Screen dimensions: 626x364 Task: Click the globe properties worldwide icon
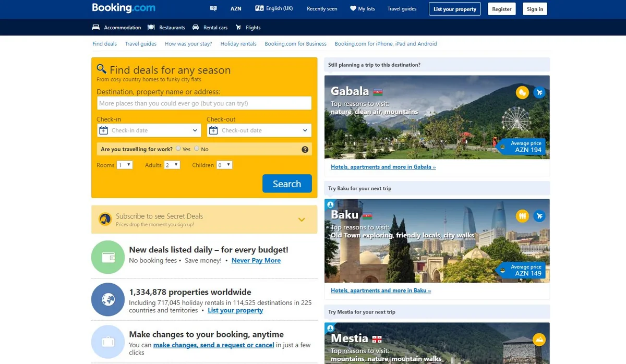tap(108, 300)
